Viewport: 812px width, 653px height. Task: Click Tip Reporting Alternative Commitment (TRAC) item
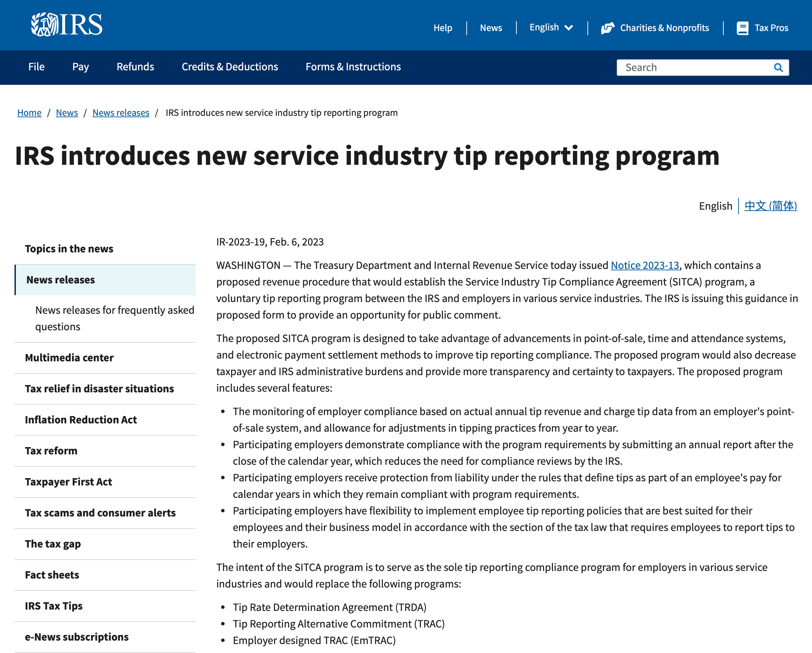[x=339, y=624]
